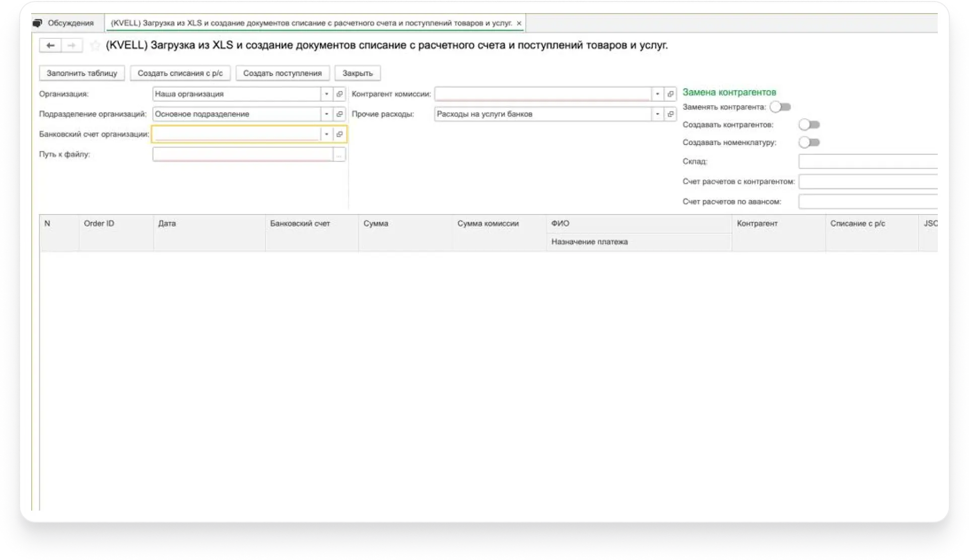Expand the Прочие расходы dropdown
Viewport: 969px width, 560px height.
pos(657,114)
